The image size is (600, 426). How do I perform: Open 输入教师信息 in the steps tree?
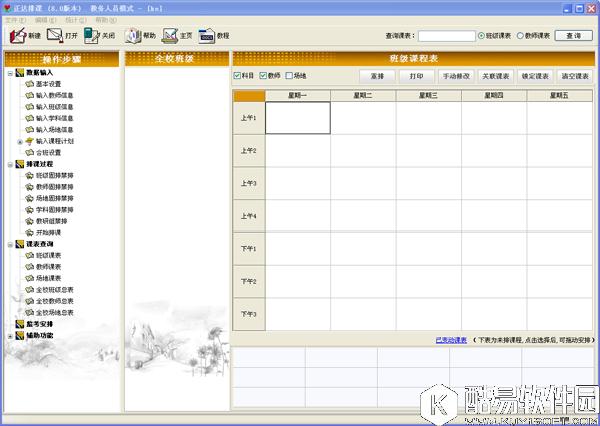point(54,95)
